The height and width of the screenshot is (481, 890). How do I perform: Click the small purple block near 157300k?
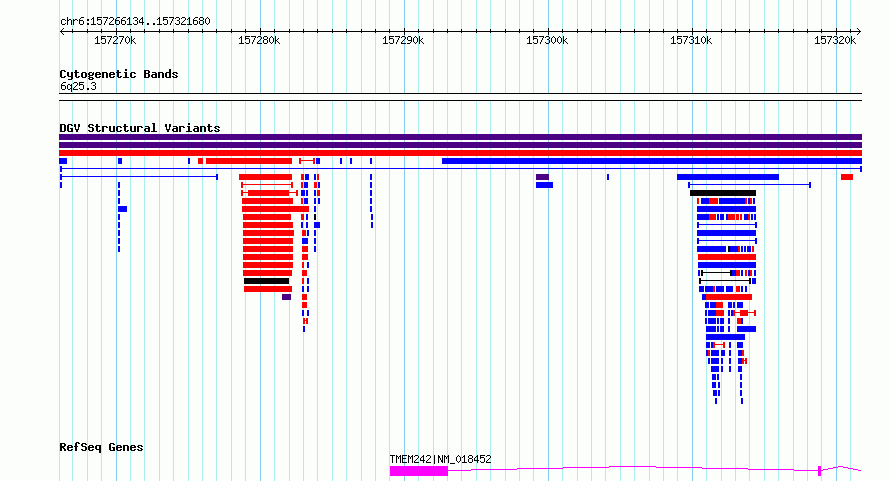point(543,177)
